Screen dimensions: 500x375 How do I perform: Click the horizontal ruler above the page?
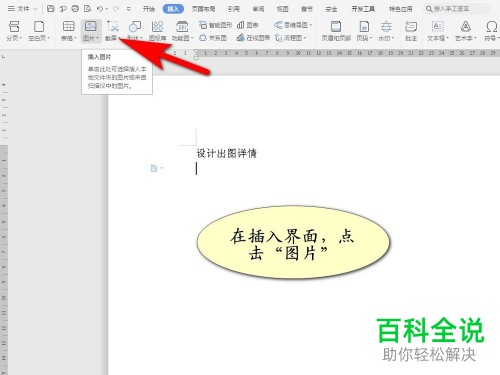point(330,53)
